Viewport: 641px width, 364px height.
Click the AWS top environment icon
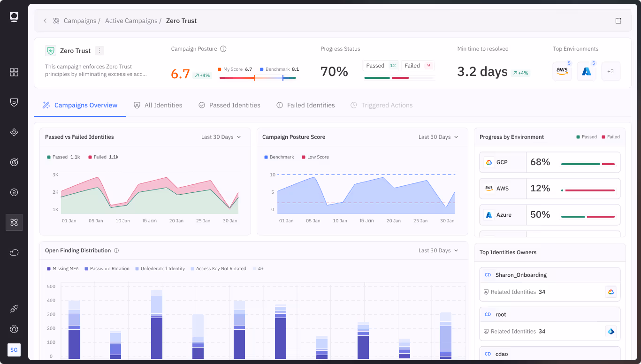click(562, 71)
